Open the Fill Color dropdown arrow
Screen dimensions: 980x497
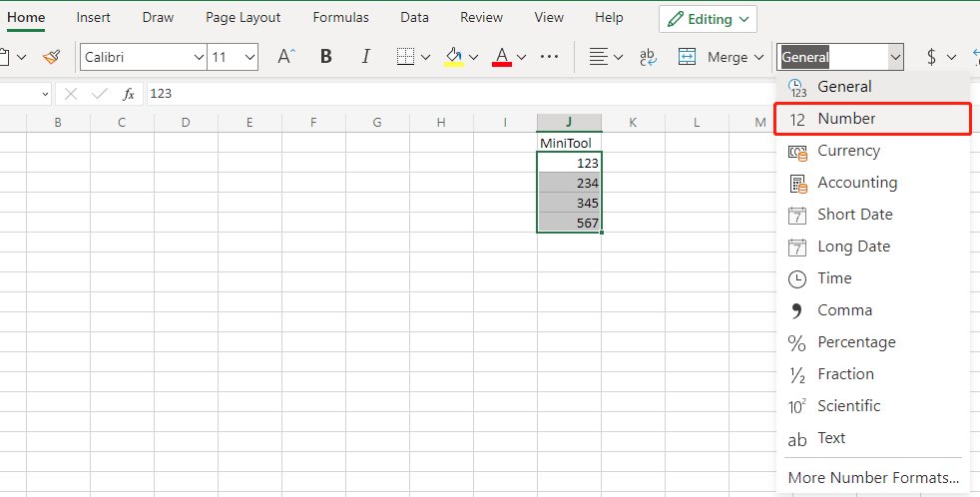point(473,58)
